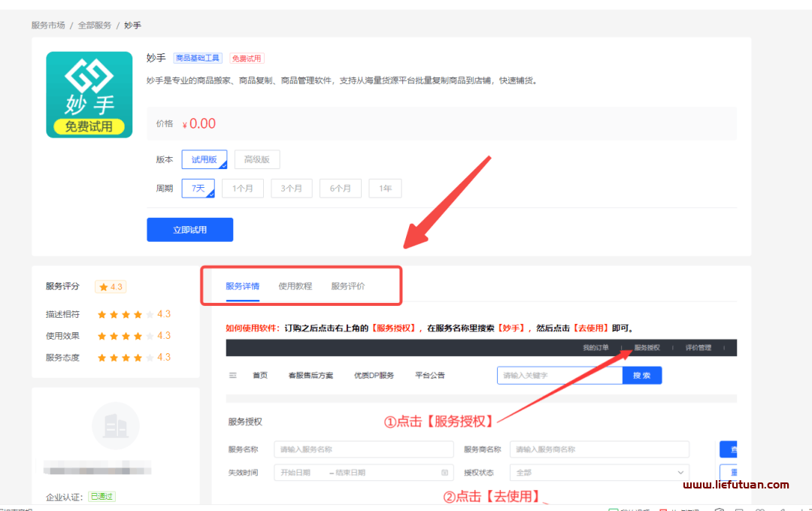Click the blue 搜索 button
The image size is (812, 511).
pos(641,375)
